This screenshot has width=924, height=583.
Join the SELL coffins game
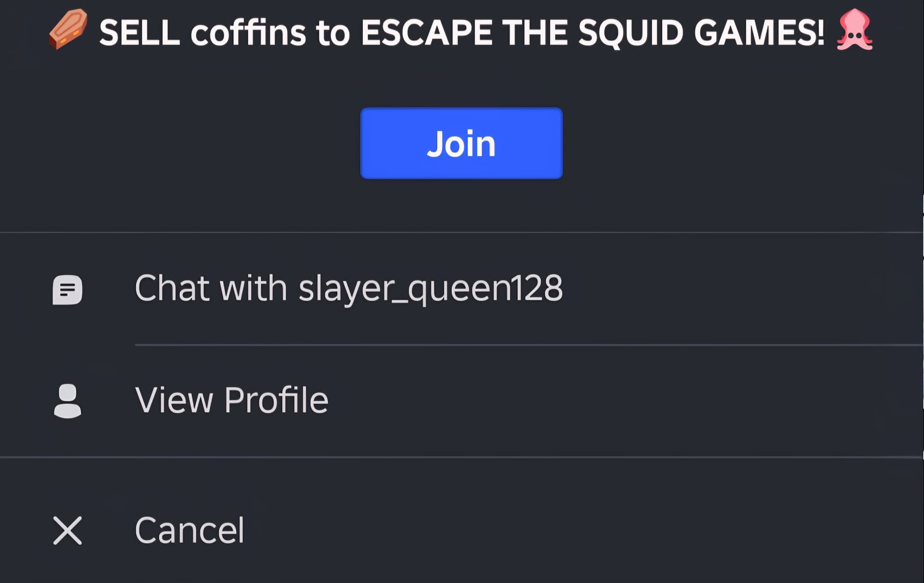point(462,143)
